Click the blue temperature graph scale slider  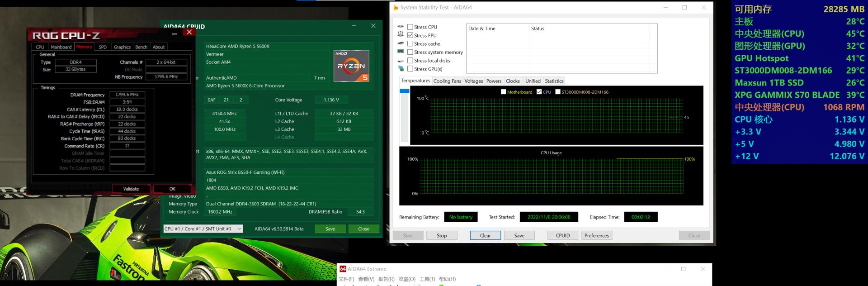click(x=404, y=91)
